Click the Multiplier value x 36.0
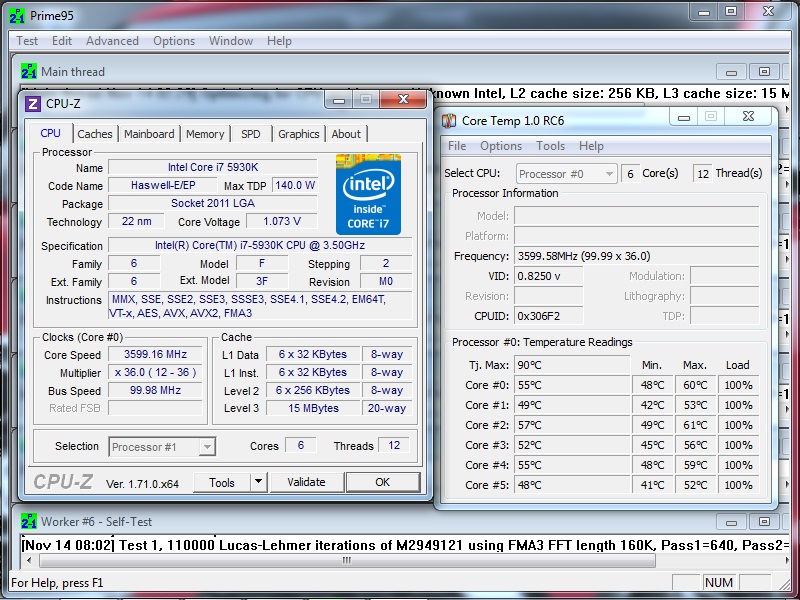Screen dimensions: 800x600 155,372
